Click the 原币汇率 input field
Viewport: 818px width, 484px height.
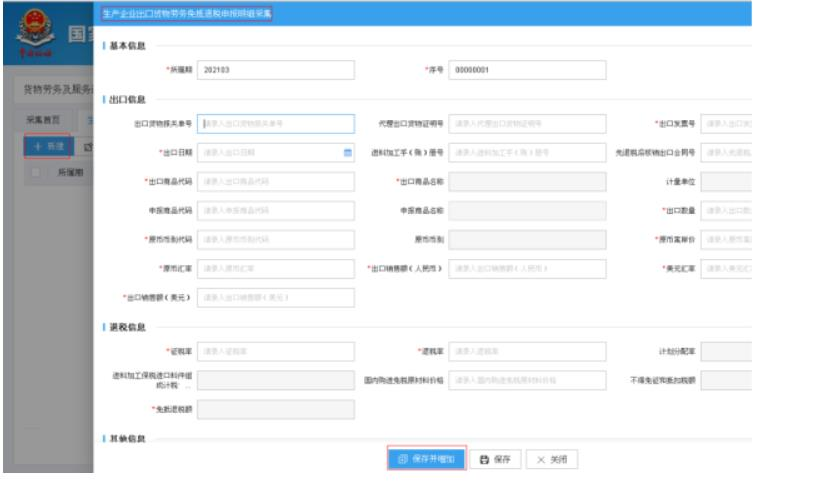(x=276, y=269)
